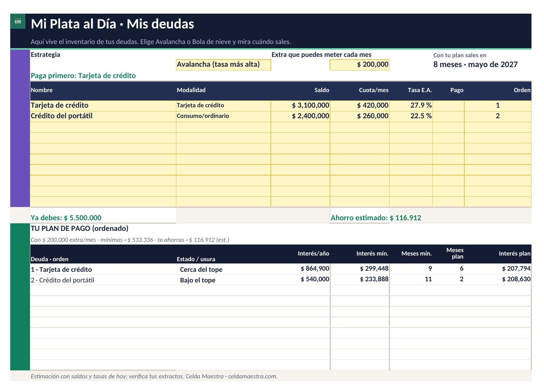Click the footer note mentioning celdamaestra.com
The height and width of the screenshot is (392, 544).
154,376
